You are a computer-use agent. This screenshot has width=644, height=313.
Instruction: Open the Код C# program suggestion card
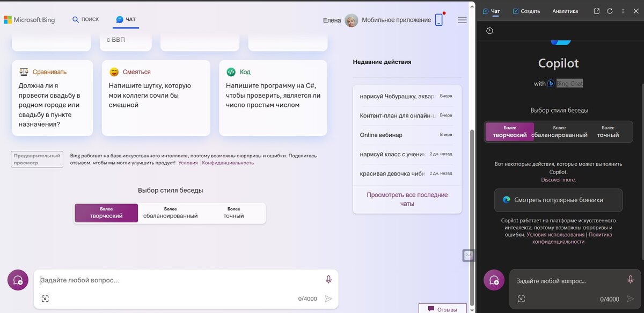[273, 98]
